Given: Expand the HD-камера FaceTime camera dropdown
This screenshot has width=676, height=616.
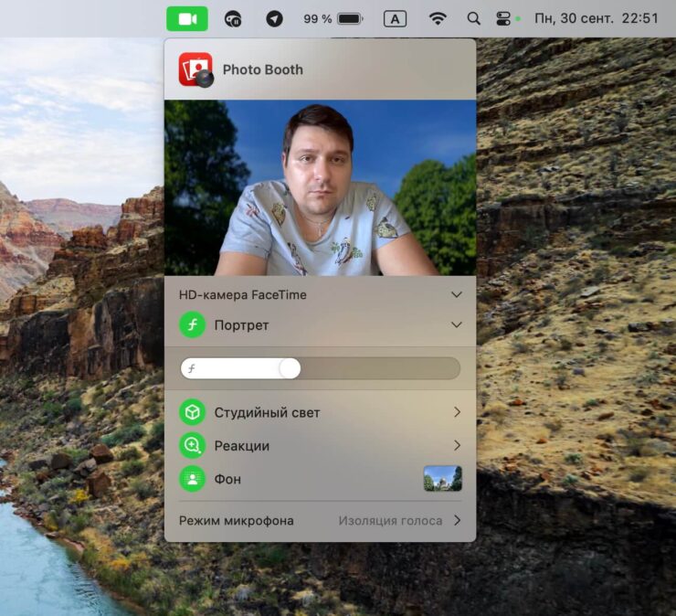Looking at the screenshot, I should [x=457, y=295].
